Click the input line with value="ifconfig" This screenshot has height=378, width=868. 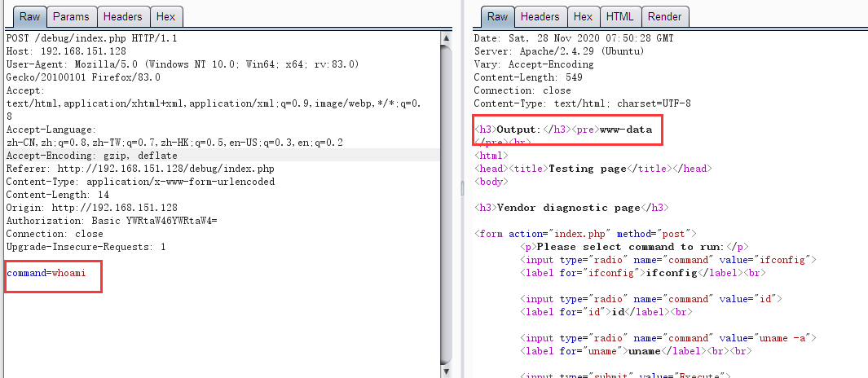668,260
